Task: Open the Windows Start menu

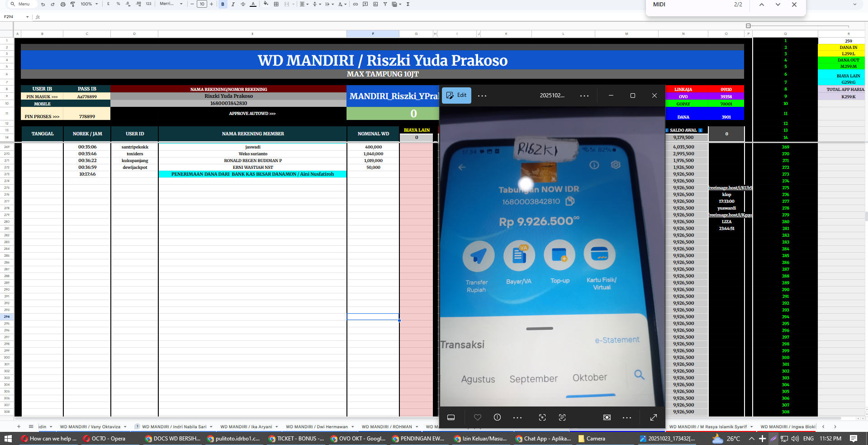Action: 8,438
